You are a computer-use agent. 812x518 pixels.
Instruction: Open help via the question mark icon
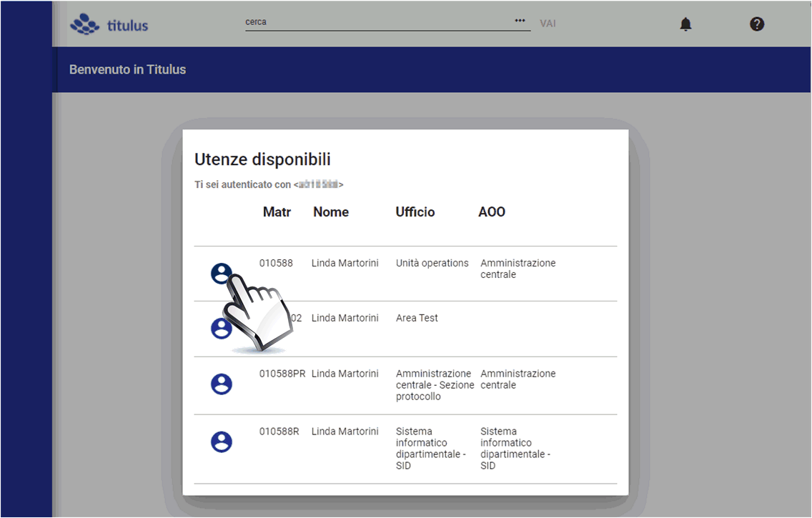point(757,24)
